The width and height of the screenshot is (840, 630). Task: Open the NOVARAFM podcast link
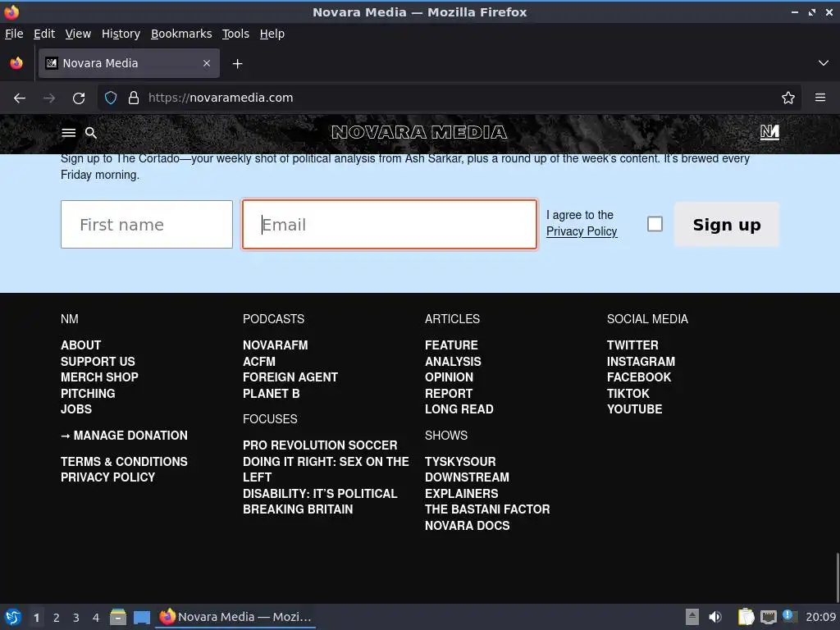tap(276, 345)
